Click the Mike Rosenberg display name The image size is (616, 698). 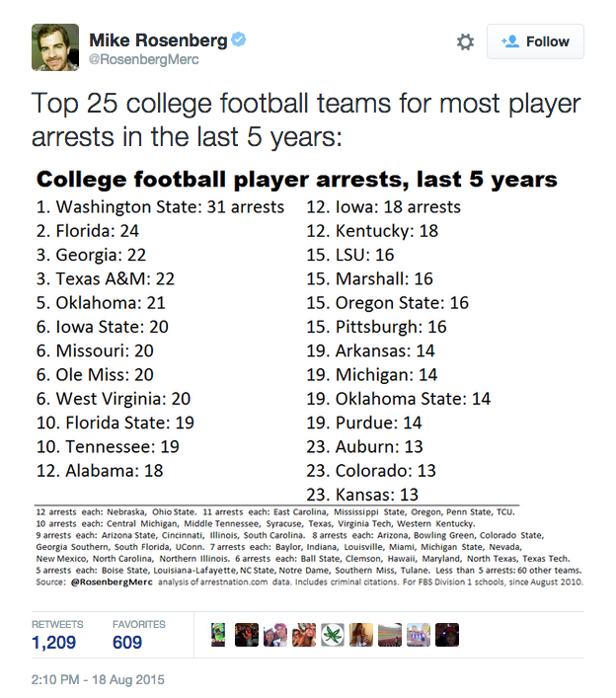158,40
